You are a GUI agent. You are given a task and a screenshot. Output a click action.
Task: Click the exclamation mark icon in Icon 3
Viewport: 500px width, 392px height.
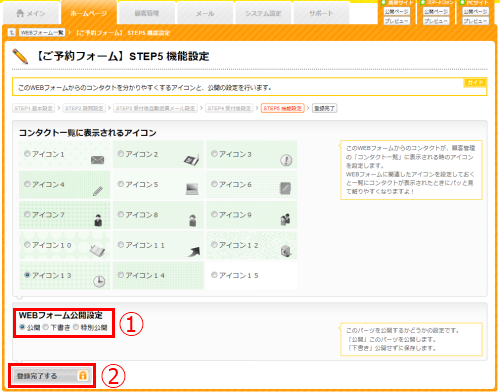click(x=286, y=161)
